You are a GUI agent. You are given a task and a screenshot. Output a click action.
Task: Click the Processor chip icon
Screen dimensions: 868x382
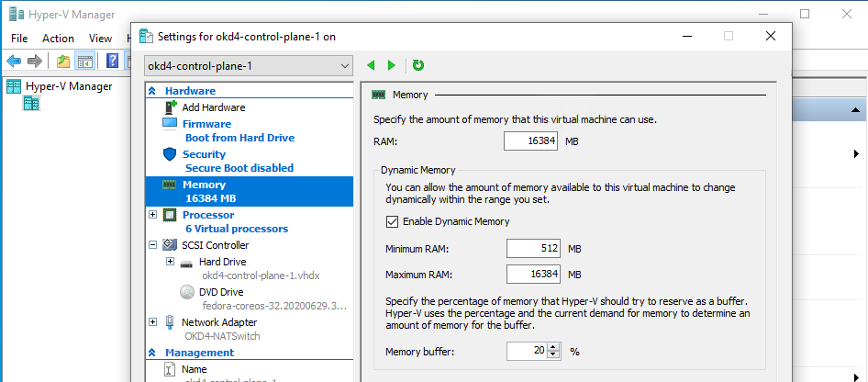pos(170,215)
